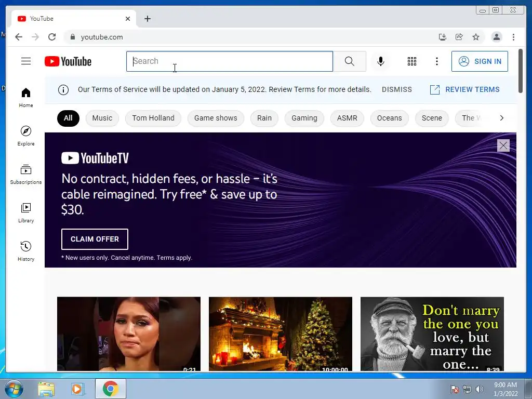Select the Gaming chip
The width and height of the screenshot is (532, 399).
(x=304, y=118)
